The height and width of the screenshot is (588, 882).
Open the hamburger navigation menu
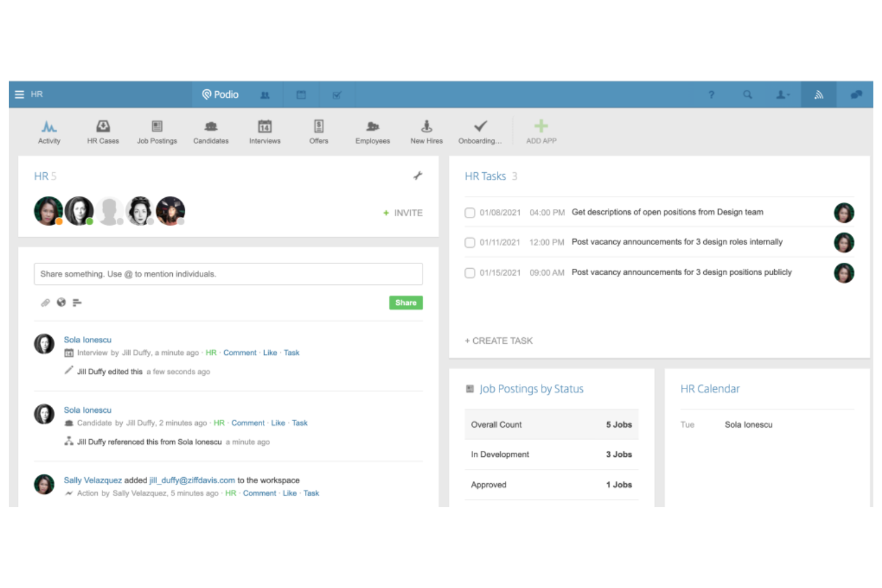coord(18,94)
